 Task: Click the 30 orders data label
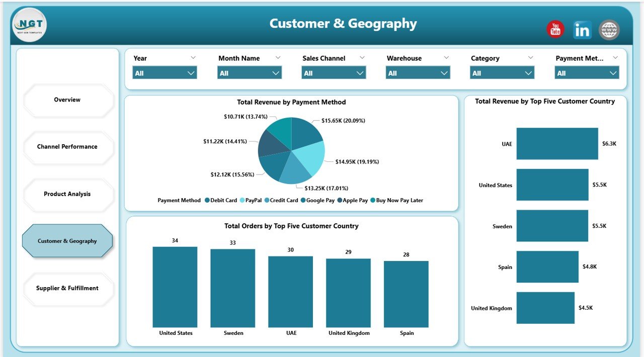coord(290,250)
